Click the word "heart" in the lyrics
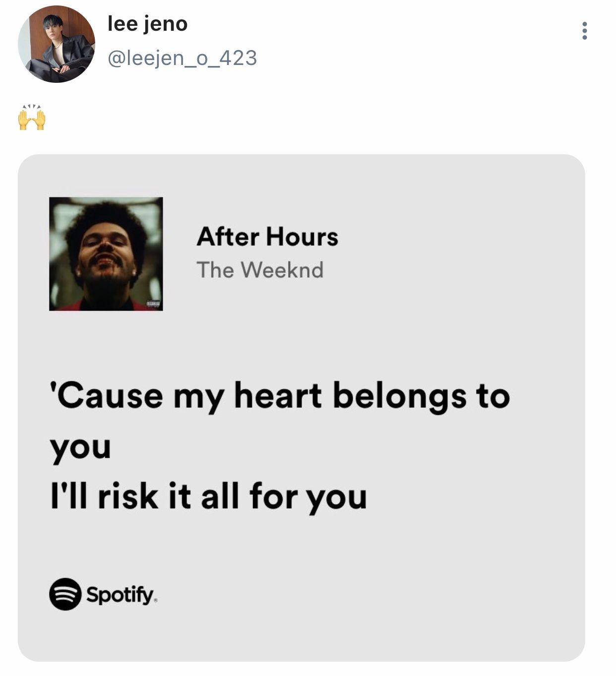Image resolution: width=616 pixels, height=676 pixels. (x=278, y=396)
